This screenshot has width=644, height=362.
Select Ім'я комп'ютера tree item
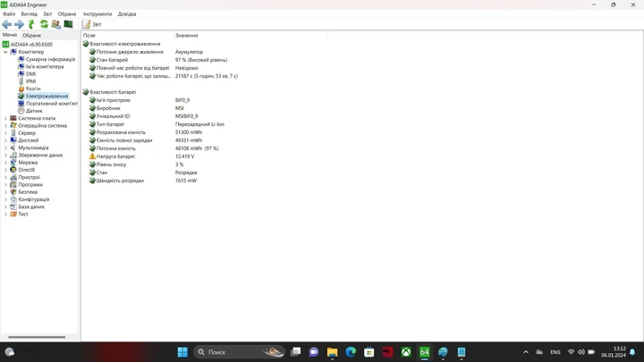click(45, 66)
